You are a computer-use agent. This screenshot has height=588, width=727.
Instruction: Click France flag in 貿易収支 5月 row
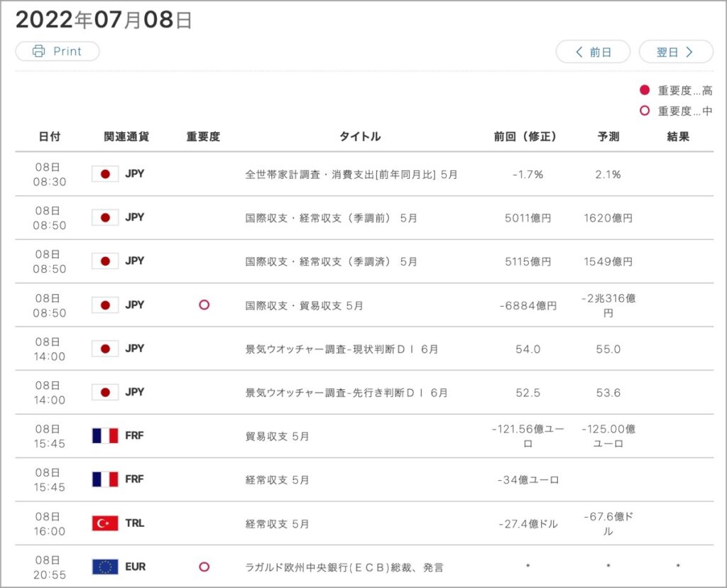(105, 436)
